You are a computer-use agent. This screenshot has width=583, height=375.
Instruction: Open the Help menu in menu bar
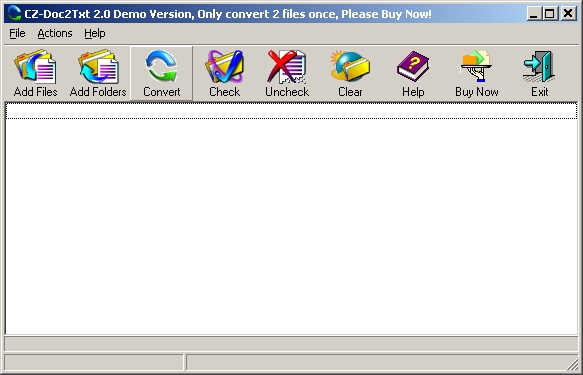pyautogui.click(x=94, y=33)
